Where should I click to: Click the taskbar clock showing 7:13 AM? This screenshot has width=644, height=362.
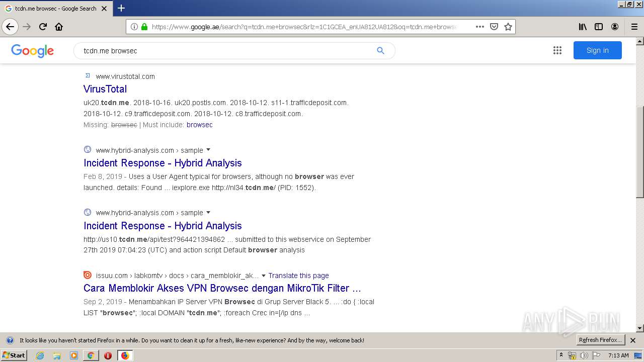[x=618, y=355]
